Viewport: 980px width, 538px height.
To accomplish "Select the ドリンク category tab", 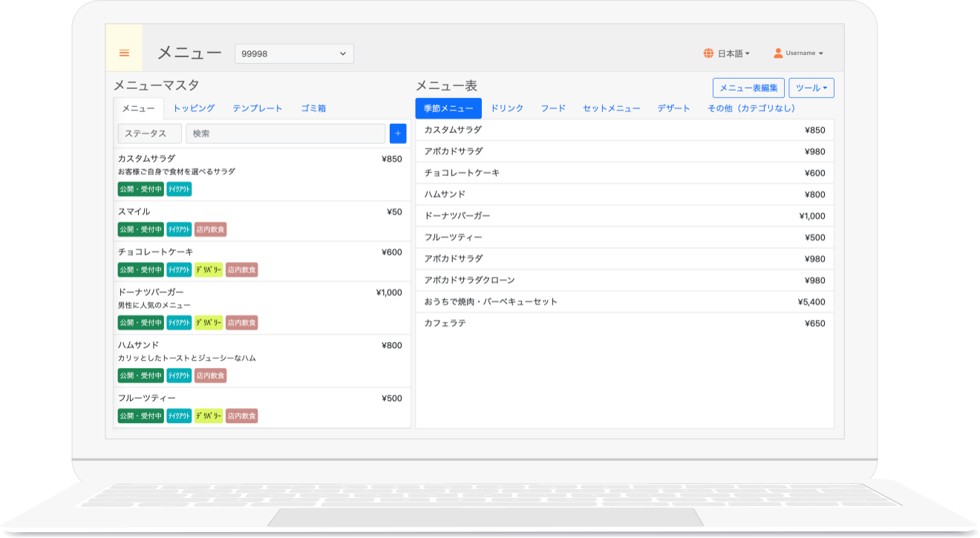I will coord(507,108).
